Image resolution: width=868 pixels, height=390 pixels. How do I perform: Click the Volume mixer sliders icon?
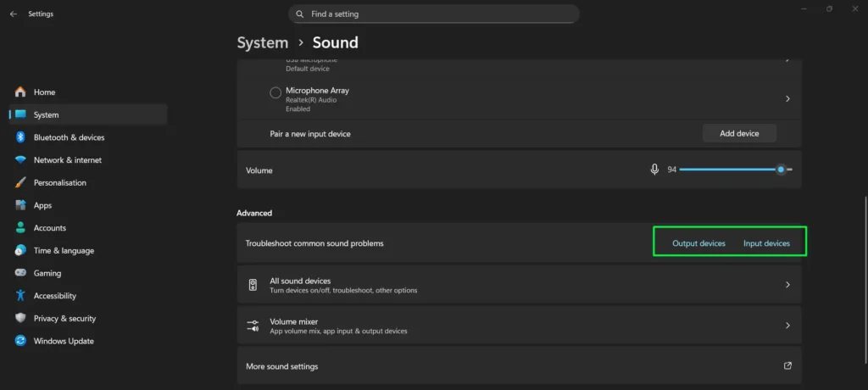[x=253, y=326]
